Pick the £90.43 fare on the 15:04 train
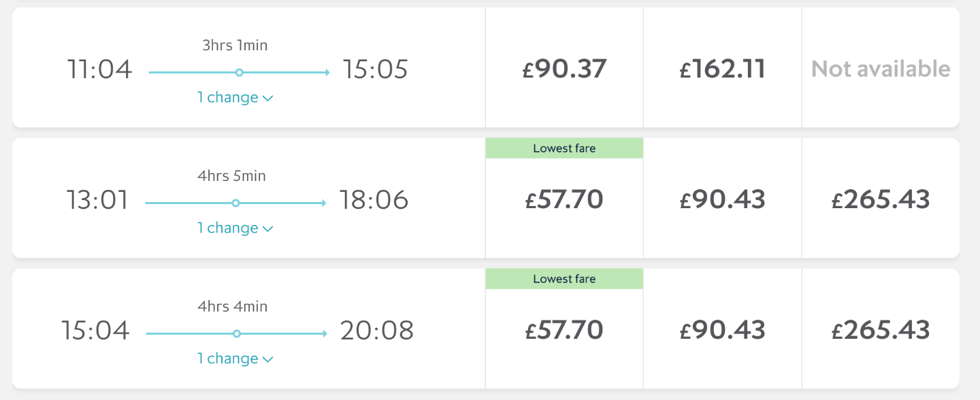The width and height of the screenshot is (980, 400). coord(723,330)
